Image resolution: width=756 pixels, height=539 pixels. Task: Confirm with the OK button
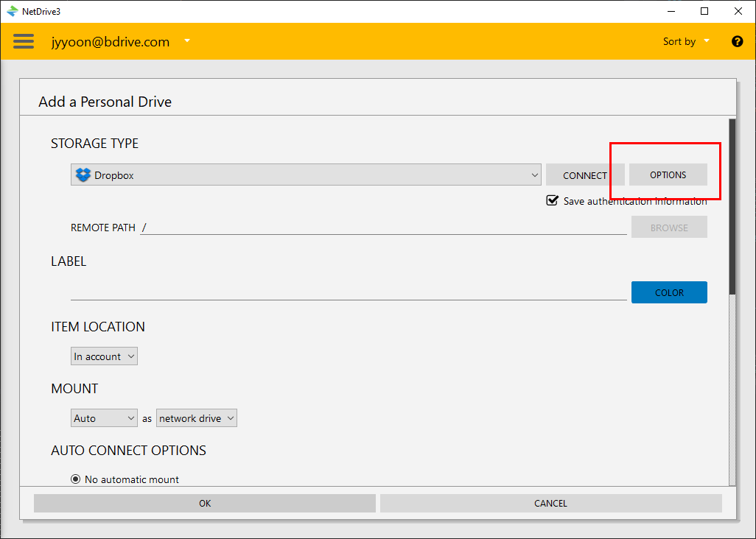204,503
